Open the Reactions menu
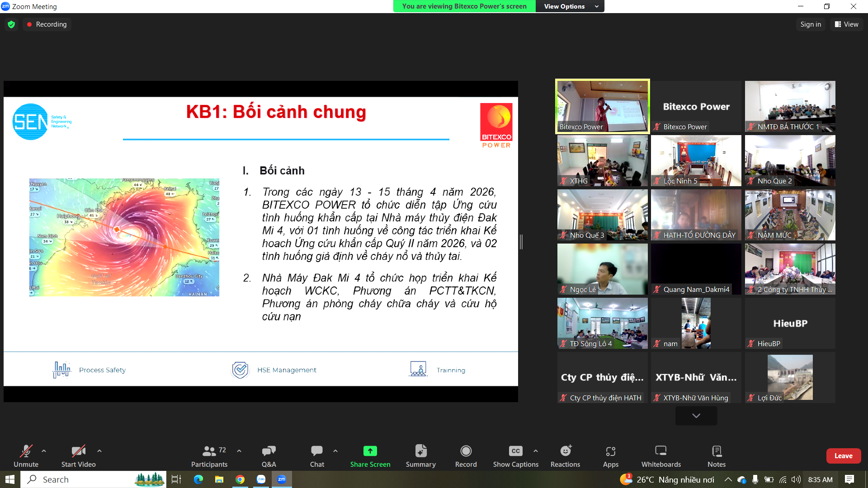 click(x=565, y=455)
